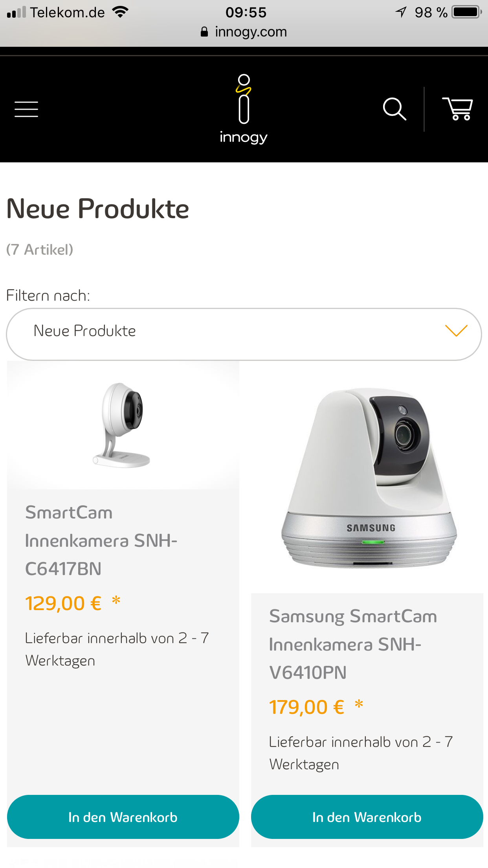Tap the innogy logo
The image size is (488, 868).
244,109
